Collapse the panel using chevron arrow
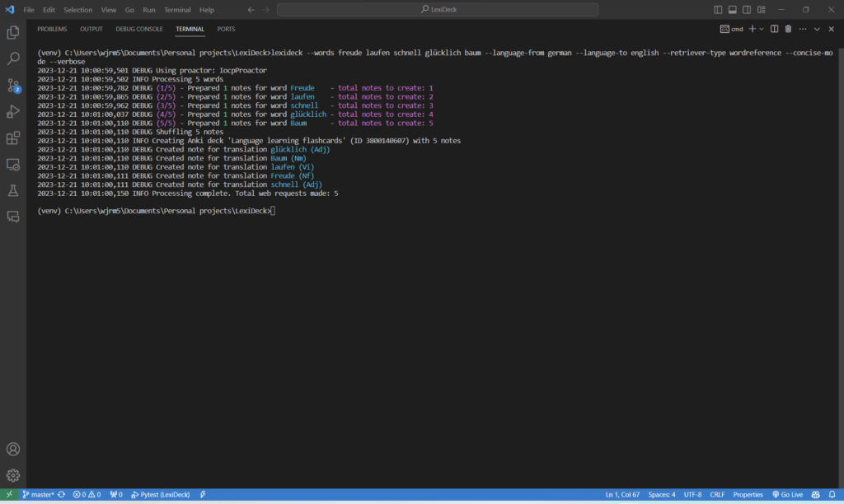Image resolution: width=844 pixels, height=504 pixels. point(817,29)
